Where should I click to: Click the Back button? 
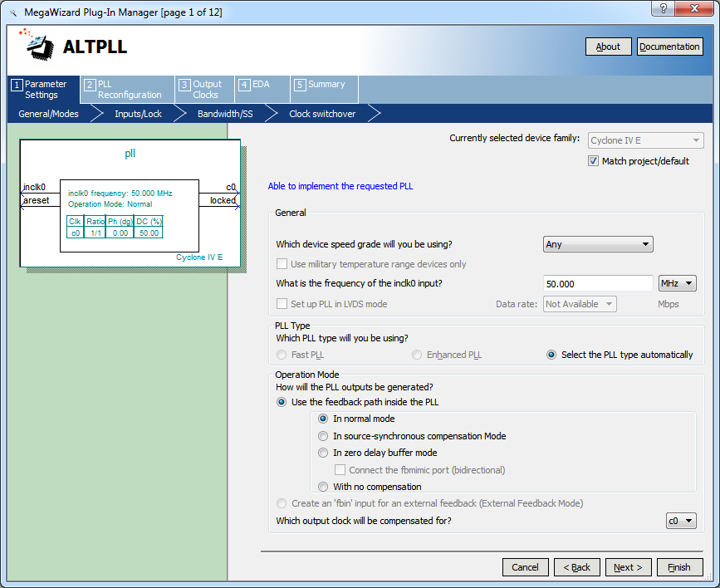click(576, 567)
